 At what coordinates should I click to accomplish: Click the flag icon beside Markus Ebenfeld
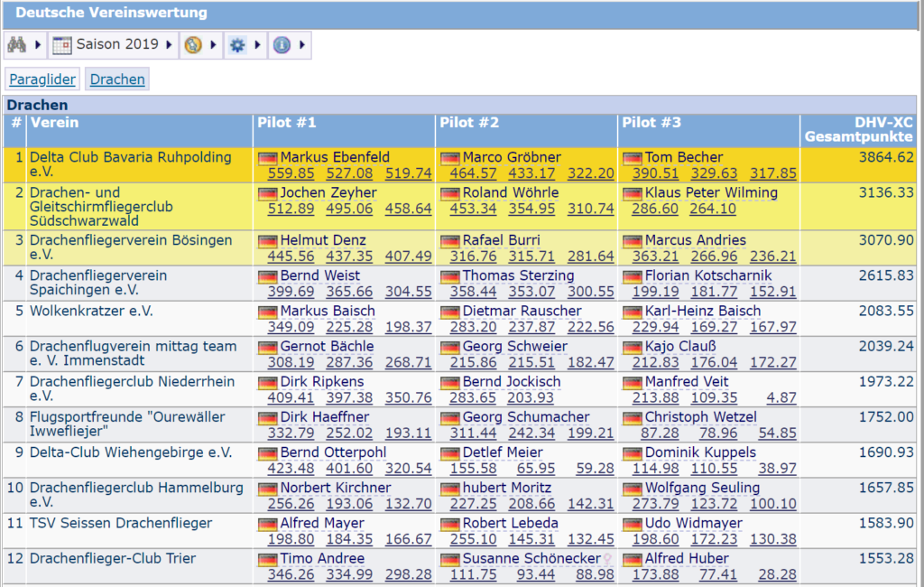(x=267, y=158)
